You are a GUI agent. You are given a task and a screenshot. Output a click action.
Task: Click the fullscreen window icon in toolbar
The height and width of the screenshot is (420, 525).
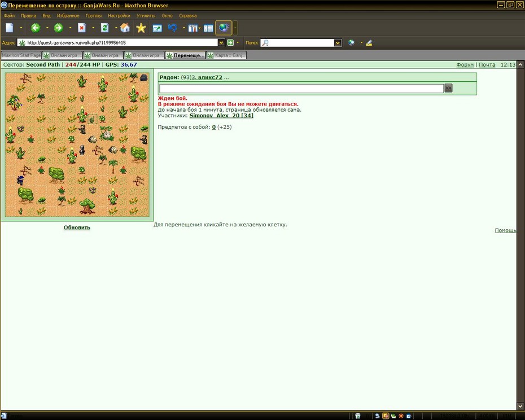click(x=157, y=28)
